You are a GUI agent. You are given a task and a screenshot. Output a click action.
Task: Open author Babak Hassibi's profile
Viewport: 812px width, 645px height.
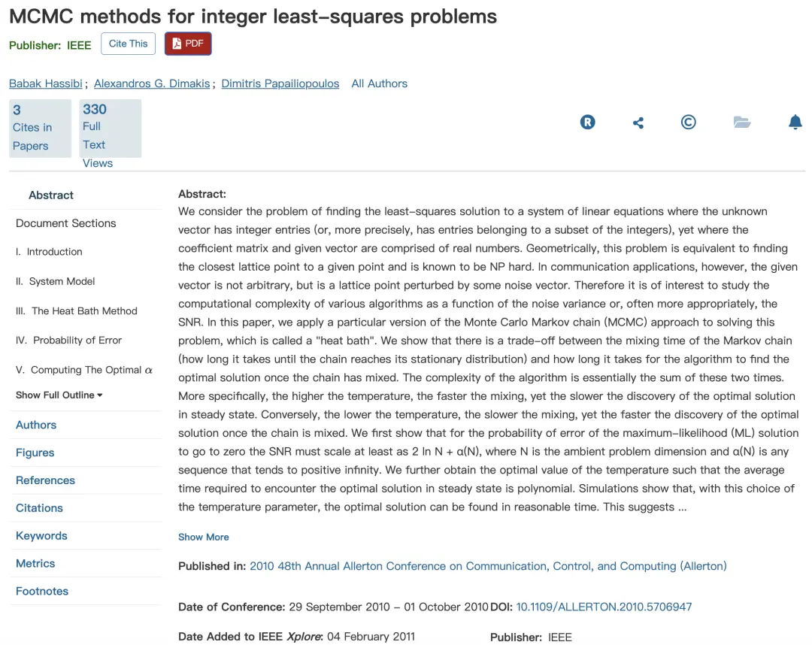pyautogui.click(x=46, y=83)
